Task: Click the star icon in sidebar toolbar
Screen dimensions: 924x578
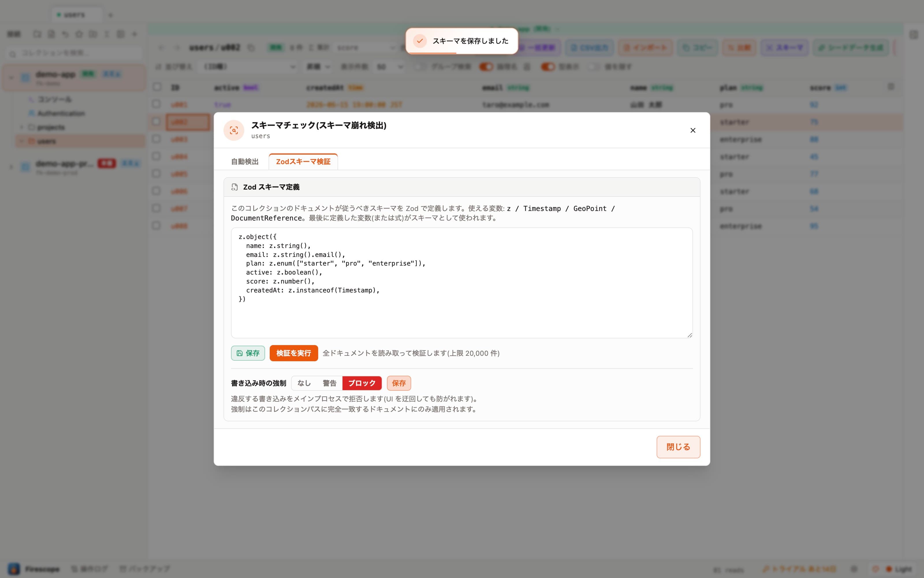Action: (x=79, y=34)
